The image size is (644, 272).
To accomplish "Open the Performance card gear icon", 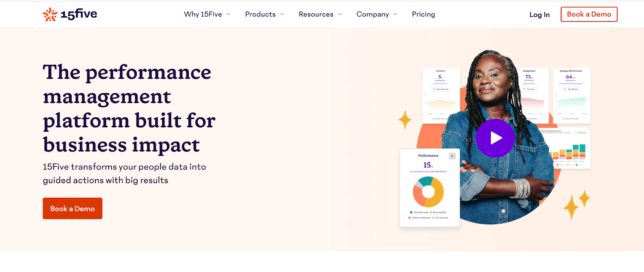I will click(x=452, y=156).
